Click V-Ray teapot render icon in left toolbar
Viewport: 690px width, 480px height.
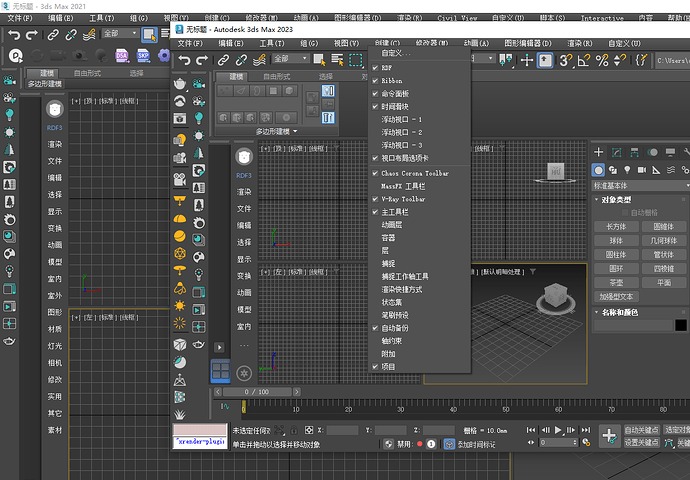(x=180, y=83)
